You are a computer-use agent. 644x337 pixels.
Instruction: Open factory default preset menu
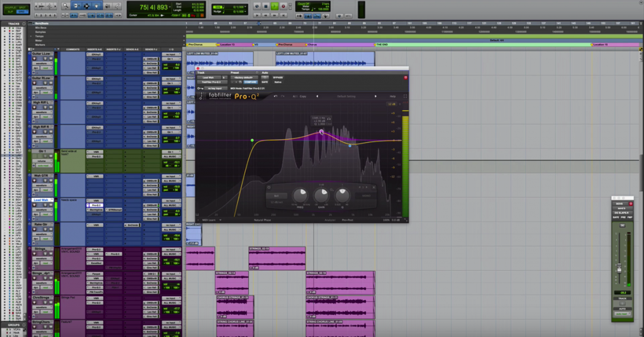click(x=245, y=77)
